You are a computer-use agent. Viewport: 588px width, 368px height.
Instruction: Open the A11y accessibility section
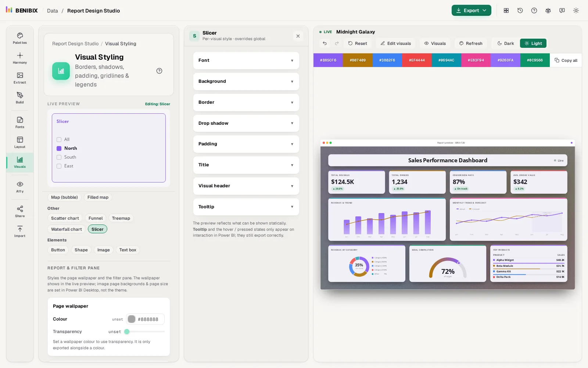coord(20,187)
